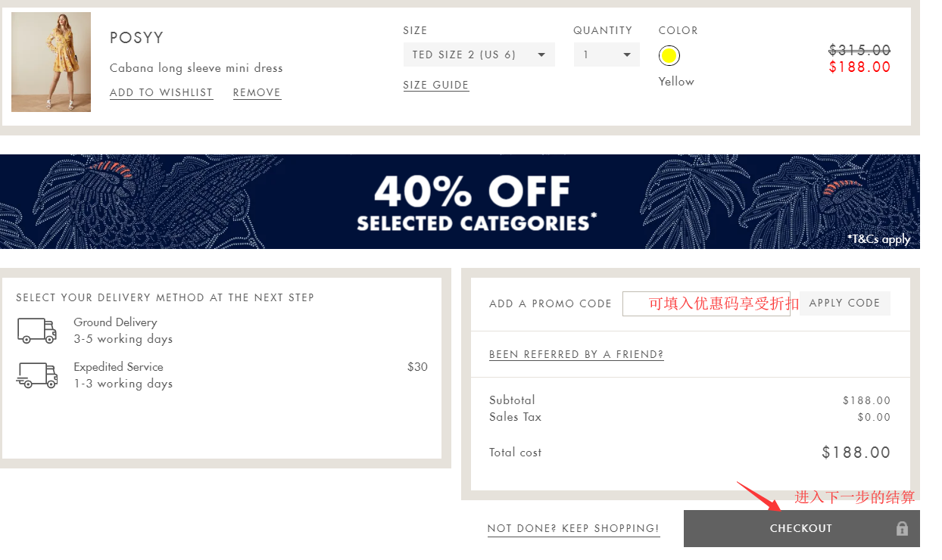The image size is (942, 560).
Task: Click the Cabana long sleeve mini dress description
Action: coord(196,68)
